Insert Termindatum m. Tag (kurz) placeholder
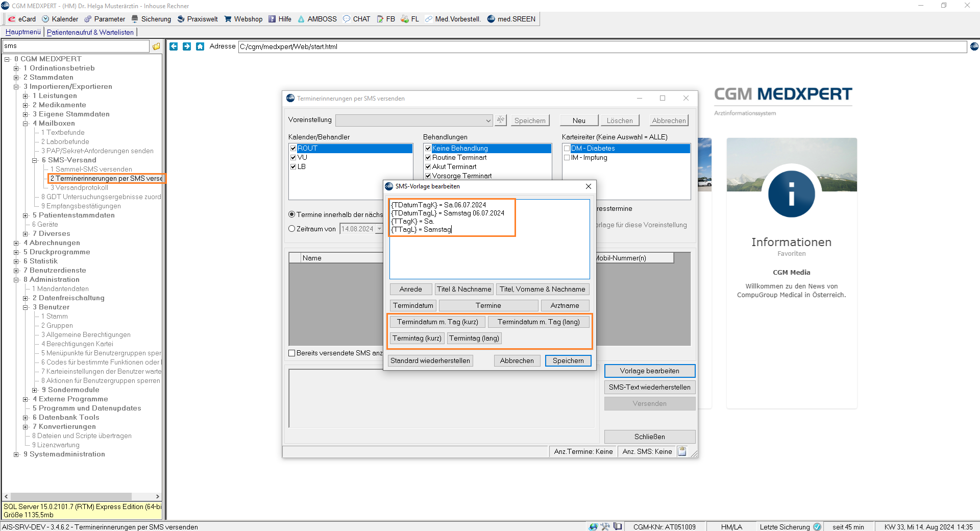Viewport: 980px width, 531px height. pyautogui.click(x=437, y=322)
